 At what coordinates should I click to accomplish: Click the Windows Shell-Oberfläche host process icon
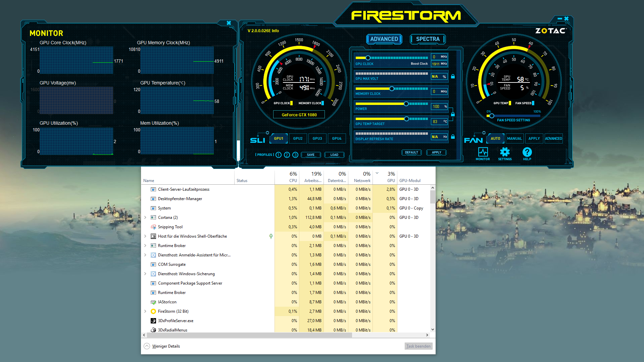pyautogui.click(x=153, y=236)
